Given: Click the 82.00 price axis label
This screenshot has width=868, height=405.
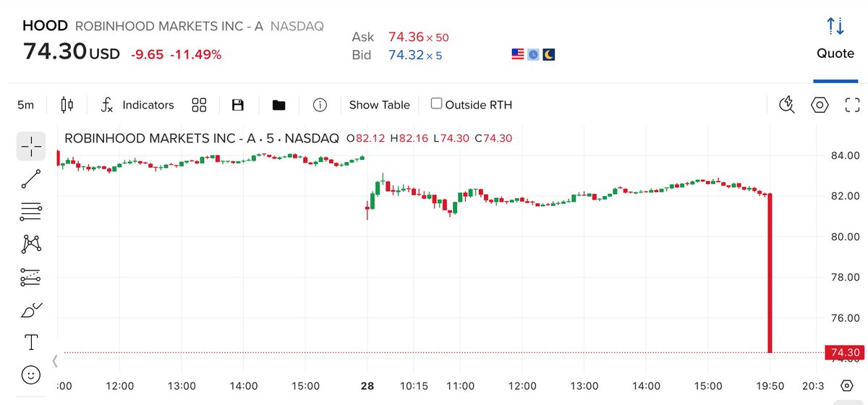Looking at the screenshot, I should [x=843, y=195].
